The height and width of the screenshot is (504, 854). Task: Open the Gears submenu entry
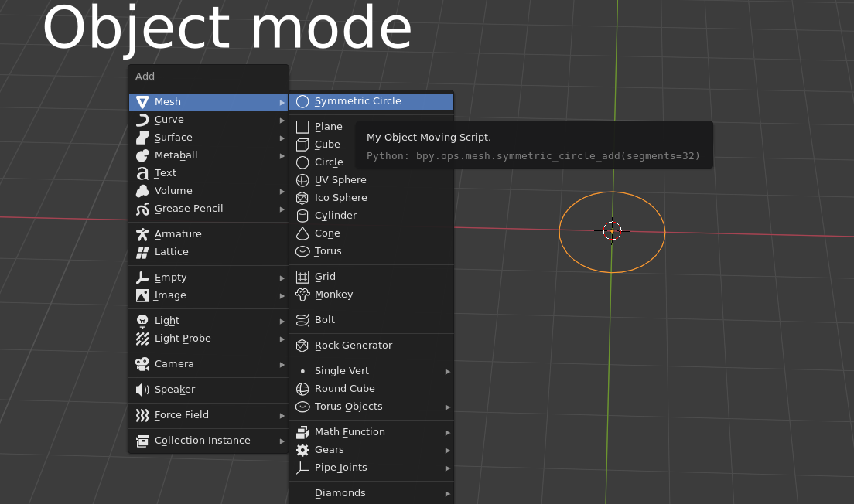371,450
